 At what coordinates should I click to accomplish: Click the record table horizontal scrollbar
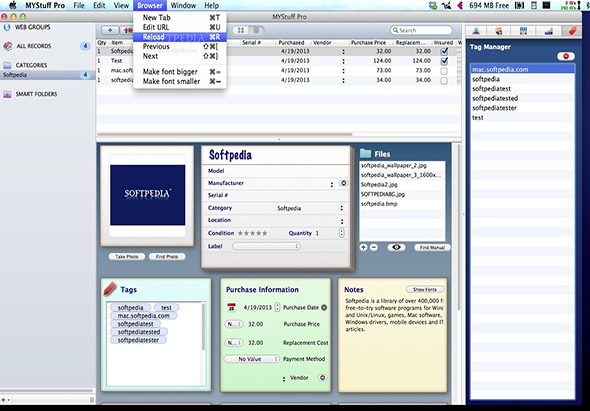pyautogui.click(x=225, y=134)
